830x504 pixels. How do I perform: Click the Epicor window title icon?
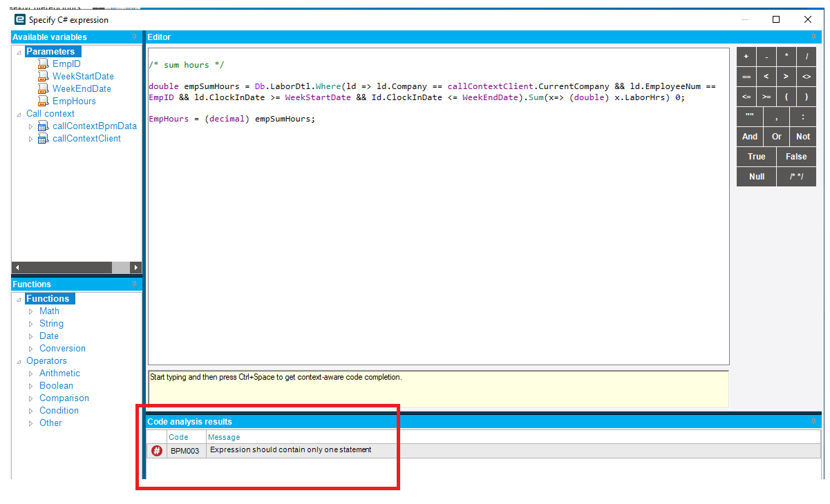pyautogui.click(x=20, y=19)
